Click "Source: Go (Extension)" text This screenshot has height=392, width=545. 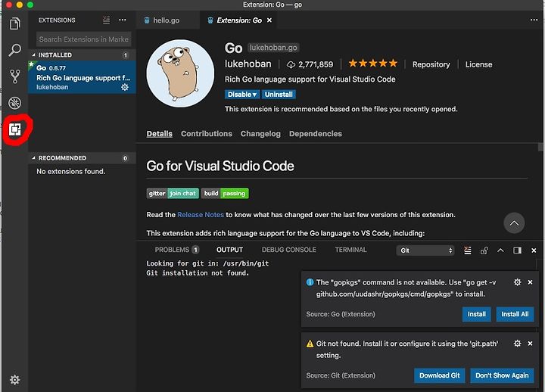click(x=341, y=314)
